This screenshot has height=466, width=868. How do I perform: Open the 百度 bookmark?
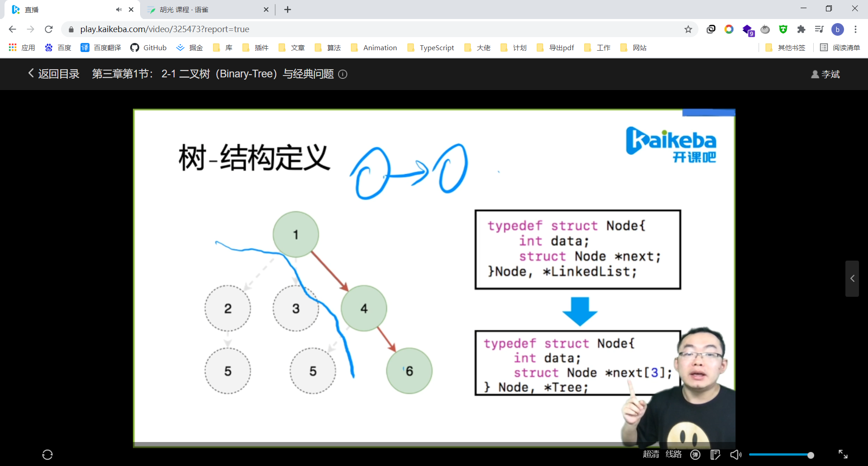58,48
